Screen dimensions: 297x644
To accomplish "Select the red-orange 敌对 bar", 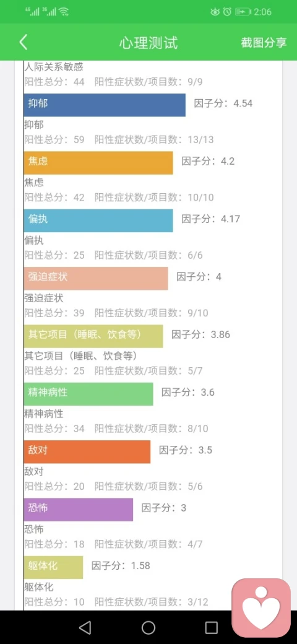I will pos(87,452).
